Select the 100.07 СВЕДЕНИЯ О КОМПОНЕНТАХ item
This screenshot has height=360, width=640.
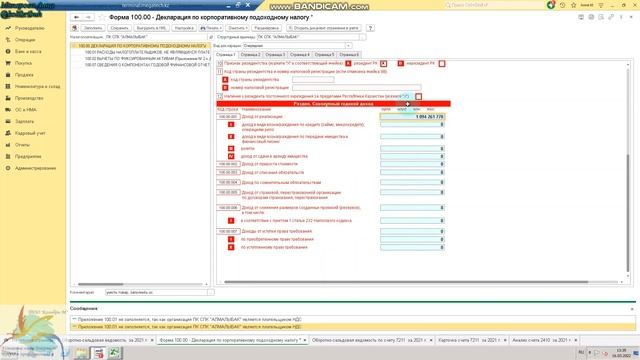(147, 65)
